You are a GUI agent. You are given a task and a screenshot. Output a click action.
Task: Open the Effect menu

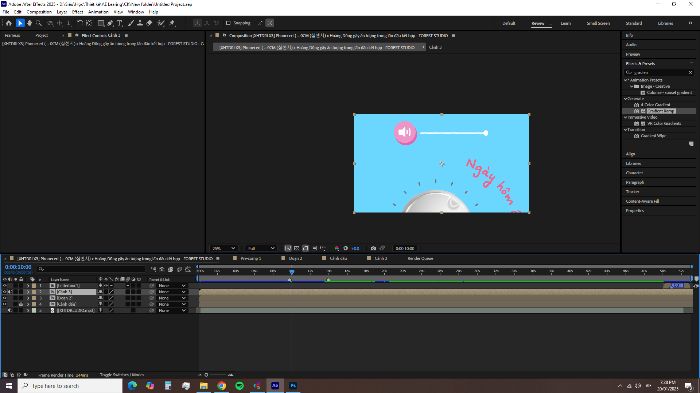(x=78, y=12)
